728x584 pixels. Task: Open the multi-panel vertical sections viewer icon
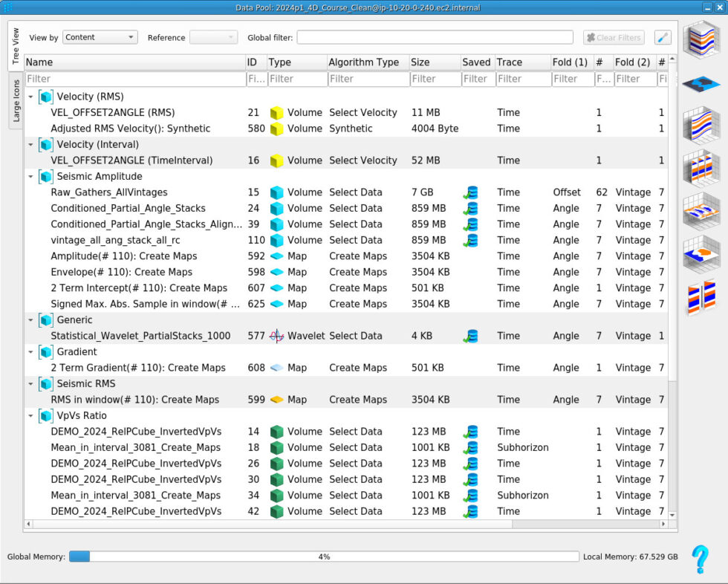click(x=701, y=167)
